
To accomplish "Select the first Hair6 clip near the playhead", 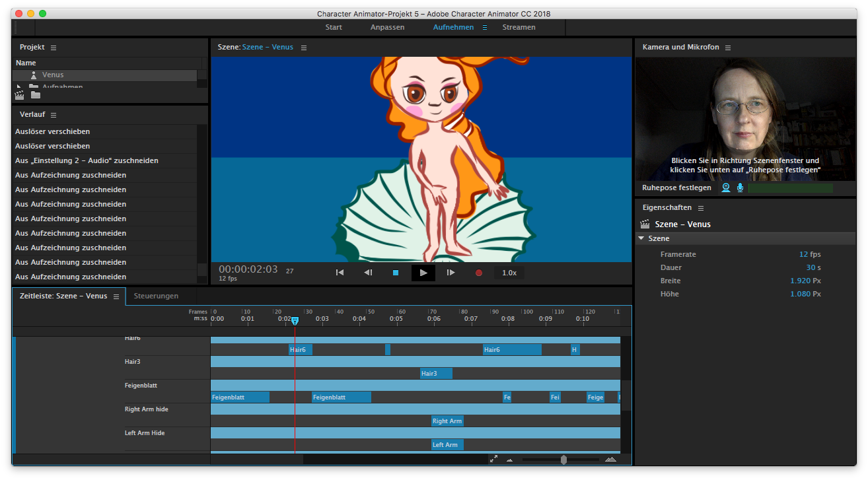I will pos(301,350).
